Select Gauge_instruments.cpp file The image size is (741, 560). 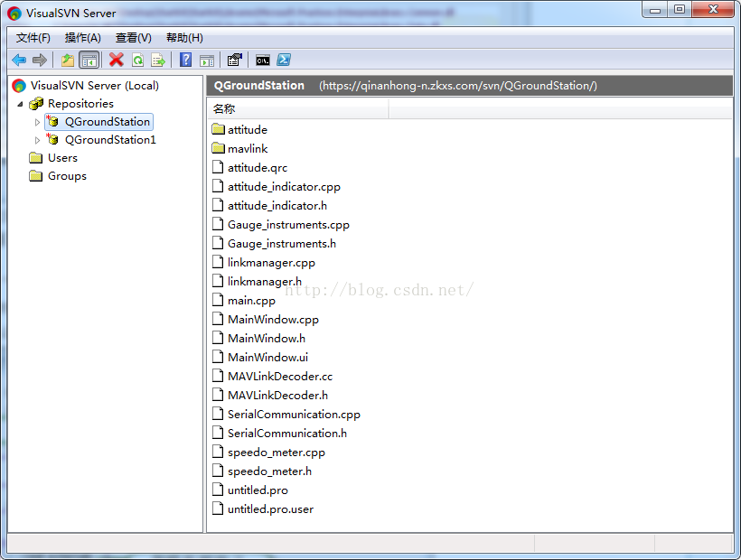coord(288,225)
